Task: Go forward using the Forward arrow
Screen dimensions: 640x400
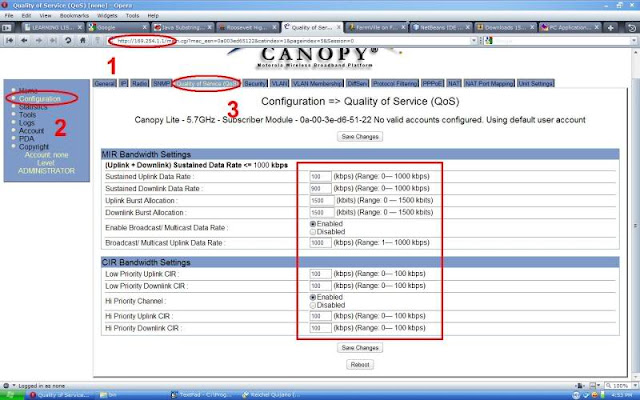Action: [39, 40]
